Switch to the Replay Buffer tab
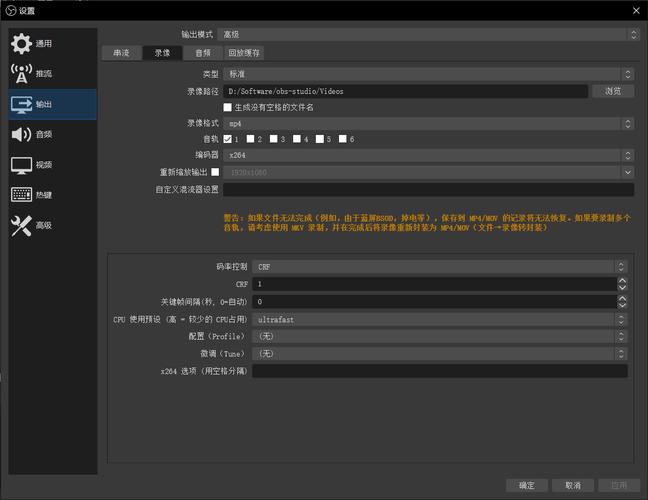Viewport: 648px width, 500px height. coord(244,53)
